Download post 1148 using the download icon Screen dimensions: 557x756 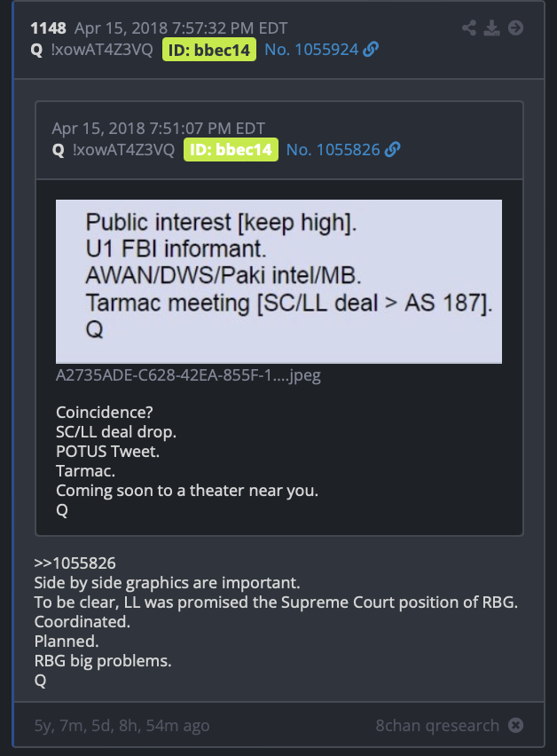pyautogui.click(x=491, y=28)
